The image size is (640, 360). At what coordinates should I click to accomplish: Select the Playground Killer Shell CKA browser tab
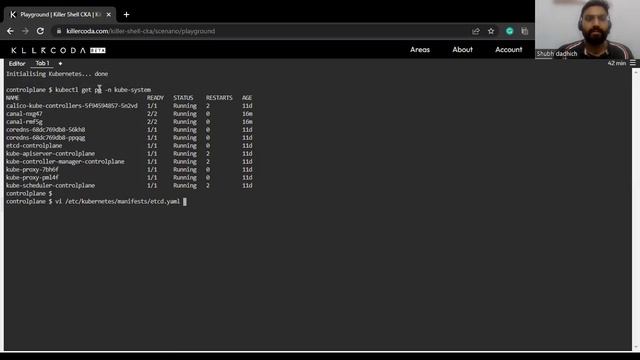[60, 15]
